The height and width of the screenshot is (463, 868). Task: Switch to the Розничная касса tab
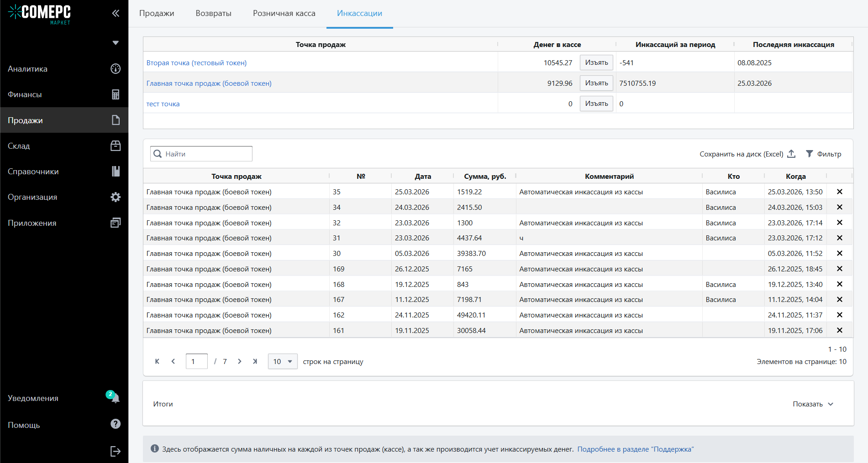pos(284,13)
